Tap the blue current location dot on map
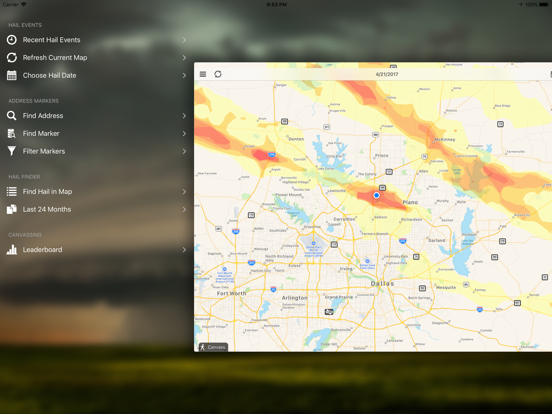 point(376,195)
